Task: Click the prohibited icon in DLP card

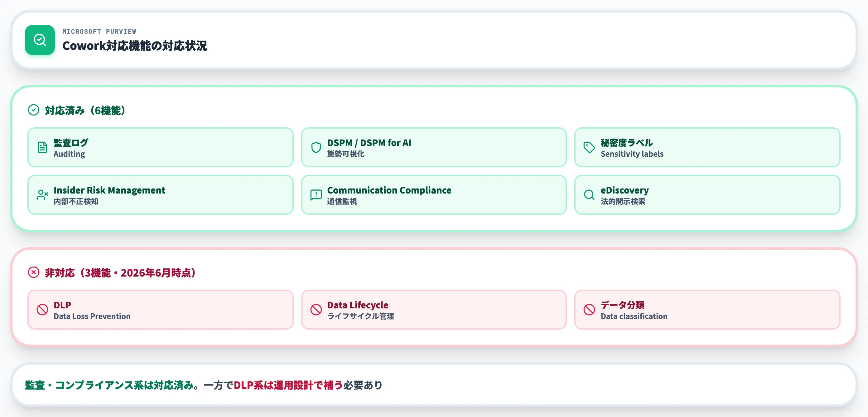Action: [42, 309]
